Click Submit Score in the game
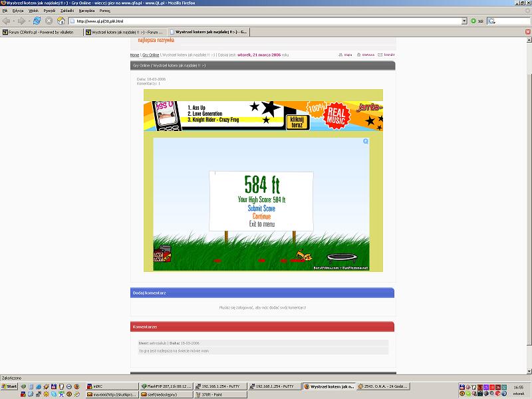Viewport: 532px width, 399px height. 261,208
